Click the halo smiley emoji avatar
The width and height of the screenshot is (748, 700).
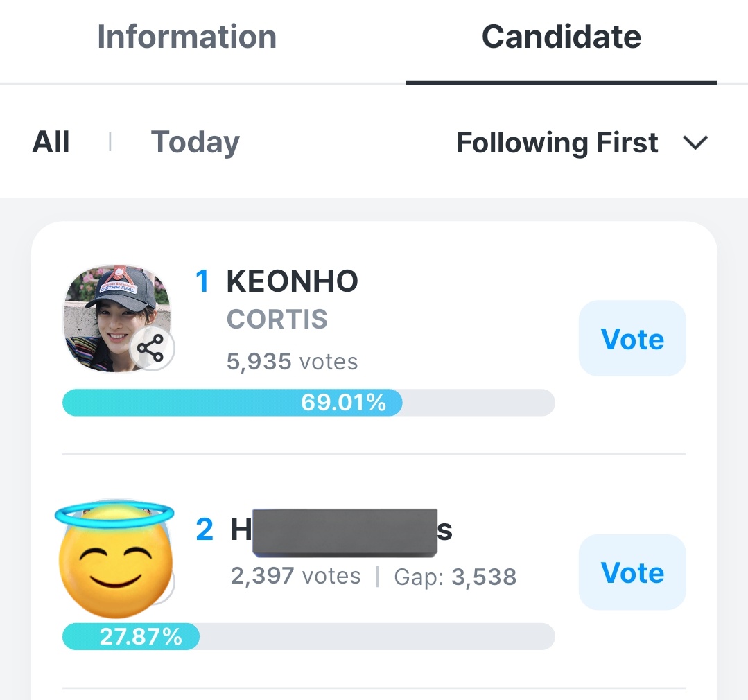[114, 559]
